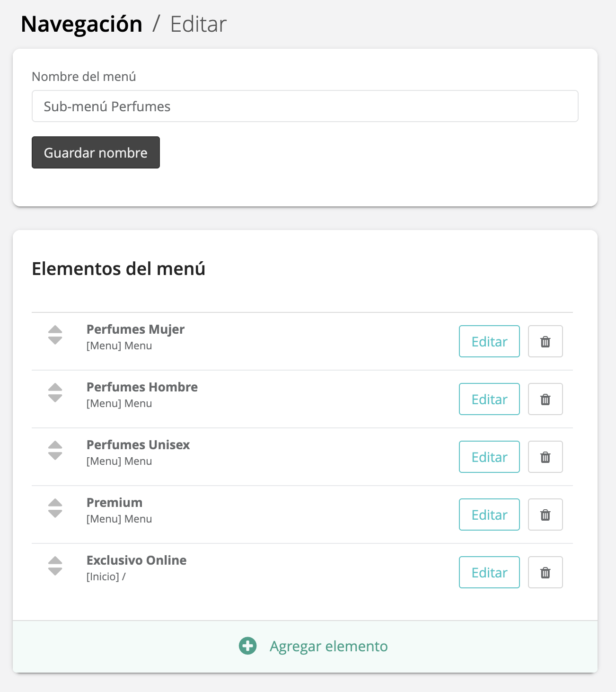Delete the Exclusivo Online element
Viewport: 616px width, 692px height.
(x=545, y=572)
